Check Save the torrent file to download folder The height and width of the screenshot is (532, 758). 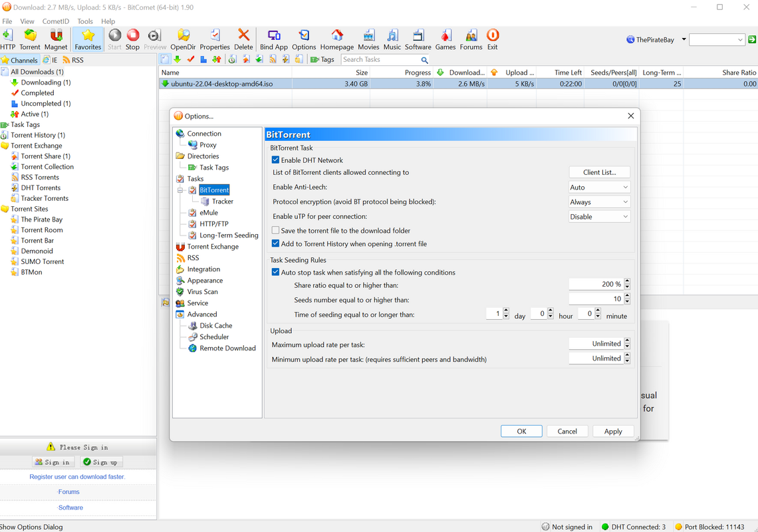276,231
